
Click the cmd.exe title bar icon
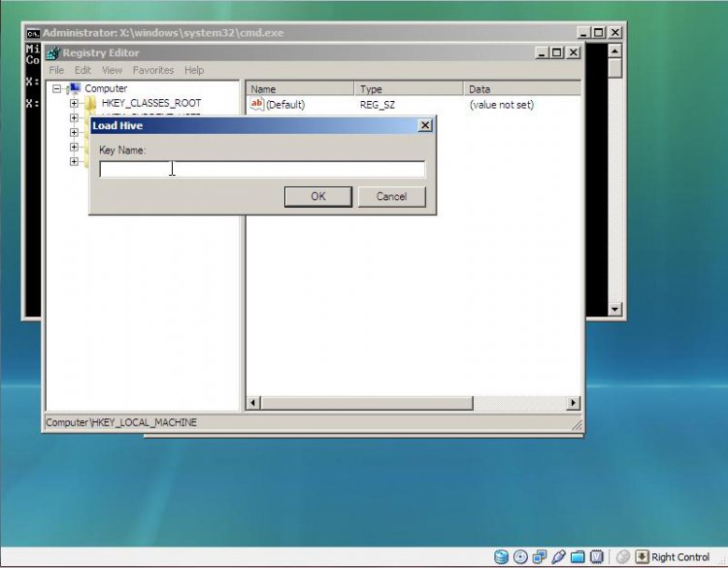tap(32, 33)
